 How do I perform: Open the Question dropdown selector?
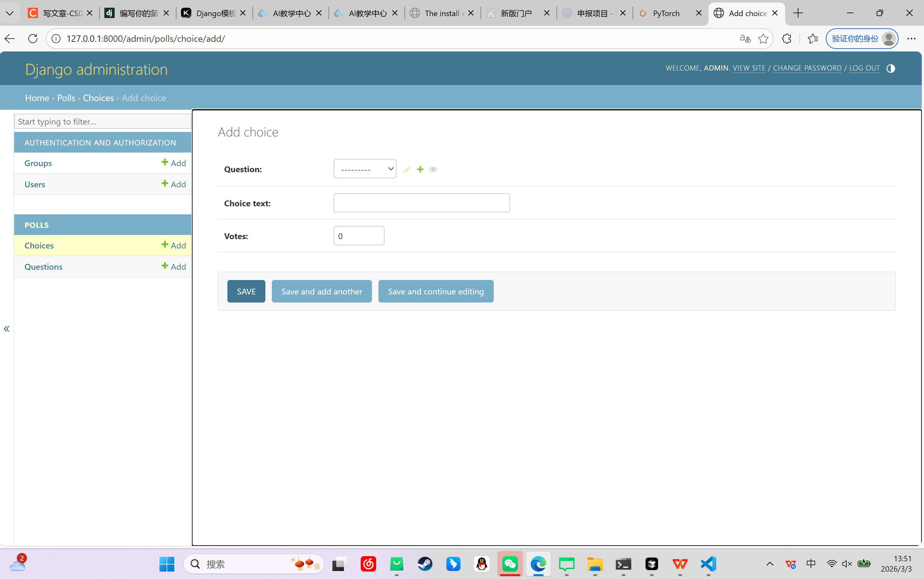pyautogui.click(x=365, y=169)
